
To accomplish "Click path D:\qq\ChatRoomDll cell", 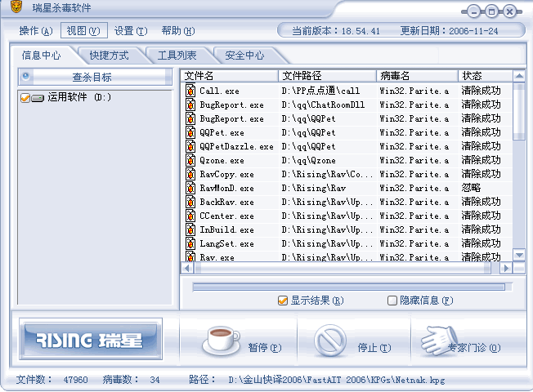I will [x=323, y=105].
